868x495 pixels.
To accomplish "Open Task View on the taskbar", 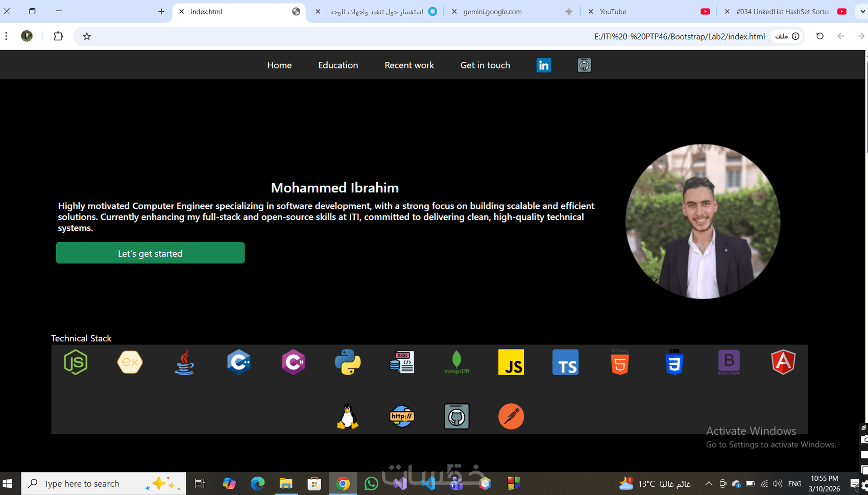I will click(x=200, y=484).
